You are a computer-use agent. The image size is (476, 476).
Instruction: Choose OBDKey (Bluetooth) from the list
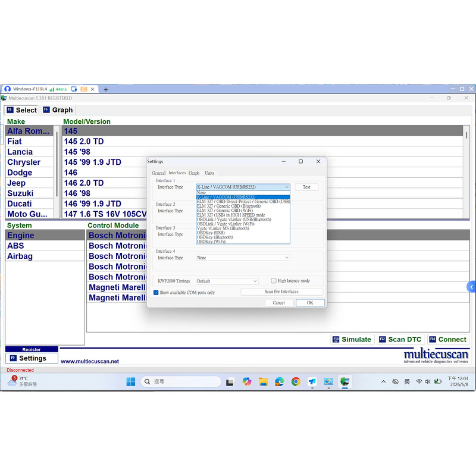click(243, 237)
